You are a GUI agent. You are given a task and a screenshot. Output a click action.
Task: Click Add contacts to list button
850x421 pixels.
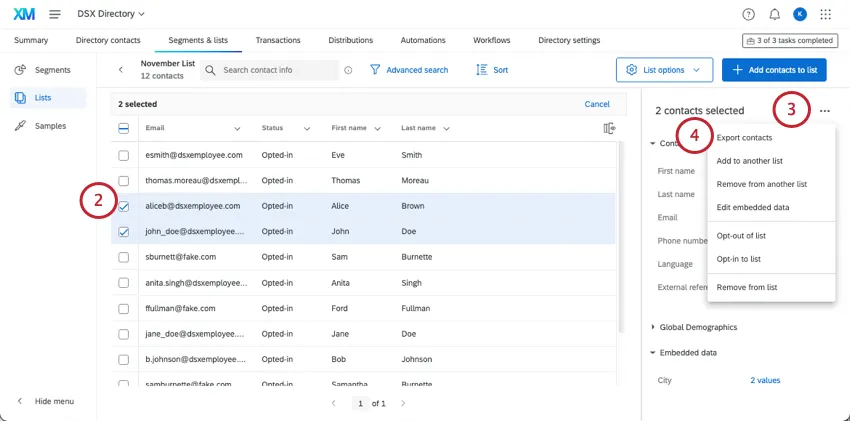pos(774,70)
